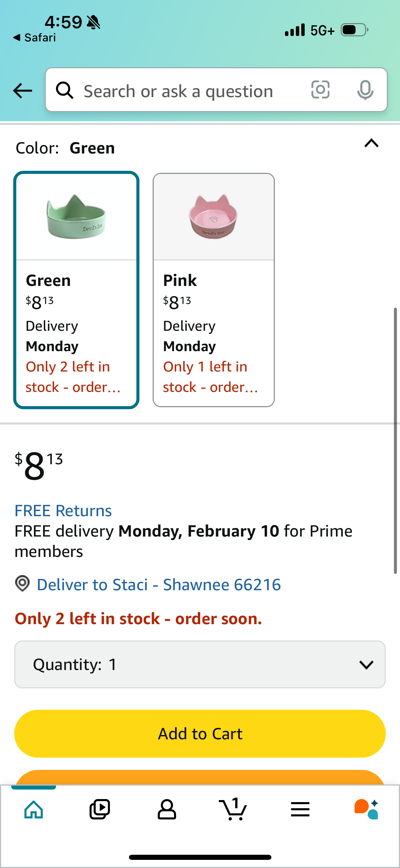Click the Add to Cart button

tap(200, 734)
